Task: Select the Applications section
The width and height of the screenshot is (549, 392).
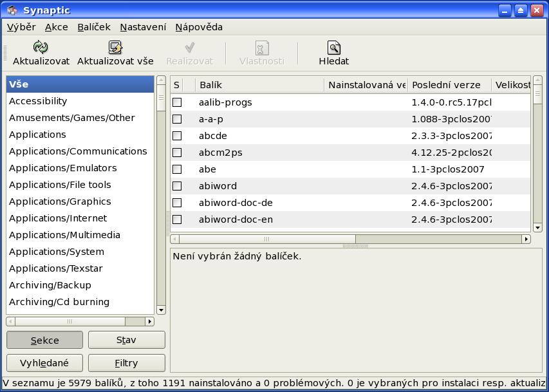Action: coord(80,135)
